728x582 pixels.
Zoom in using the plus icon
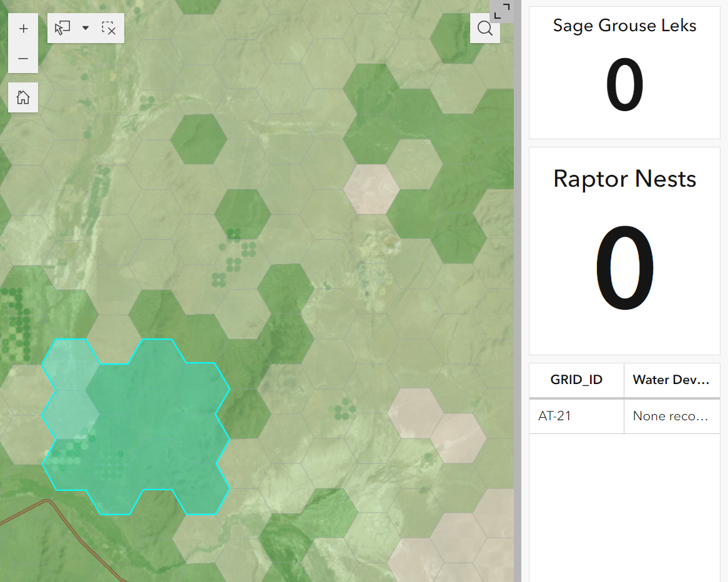23,28
